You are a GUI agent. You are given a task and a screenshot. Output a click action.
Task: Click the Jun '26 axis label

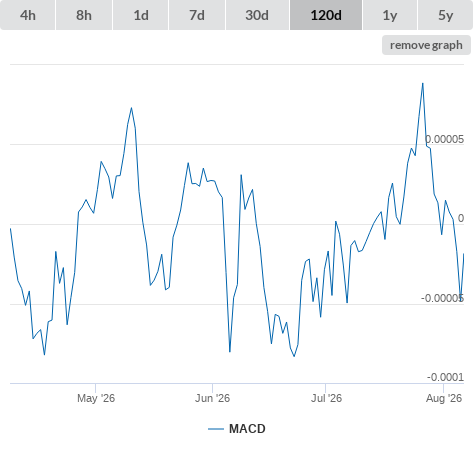point(212,398)
